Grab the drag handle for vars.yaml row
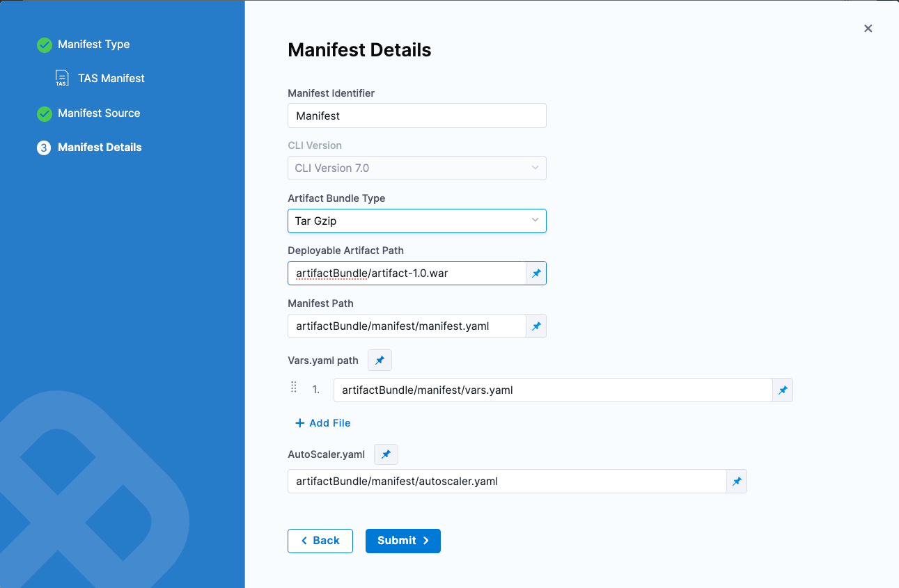Image resolution: width=899 pixels, height=588 pixels. click(294, 388)
